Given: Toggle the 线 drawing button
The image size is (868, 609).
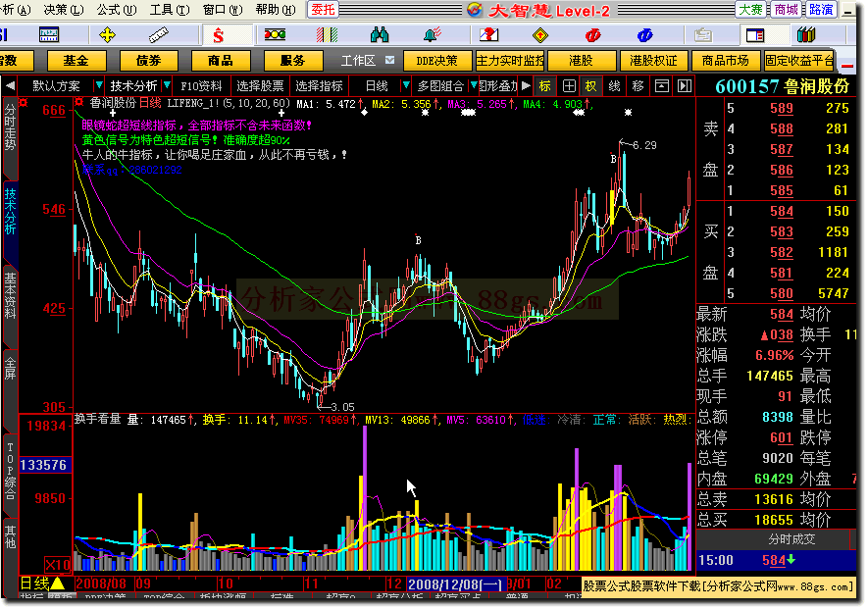Looking at the screenshot, I should [x=614, y=86].
